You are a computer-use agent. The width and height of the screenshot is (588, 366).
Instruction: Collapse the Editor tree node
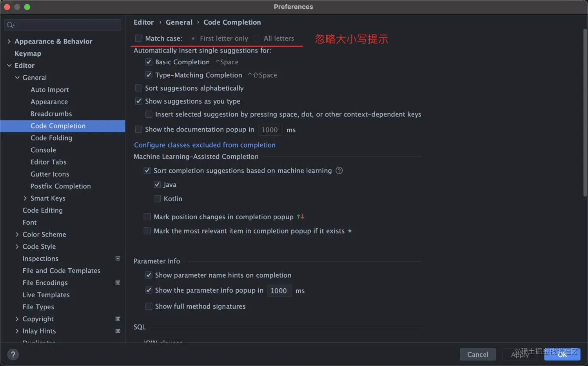[x=9, y=66]
